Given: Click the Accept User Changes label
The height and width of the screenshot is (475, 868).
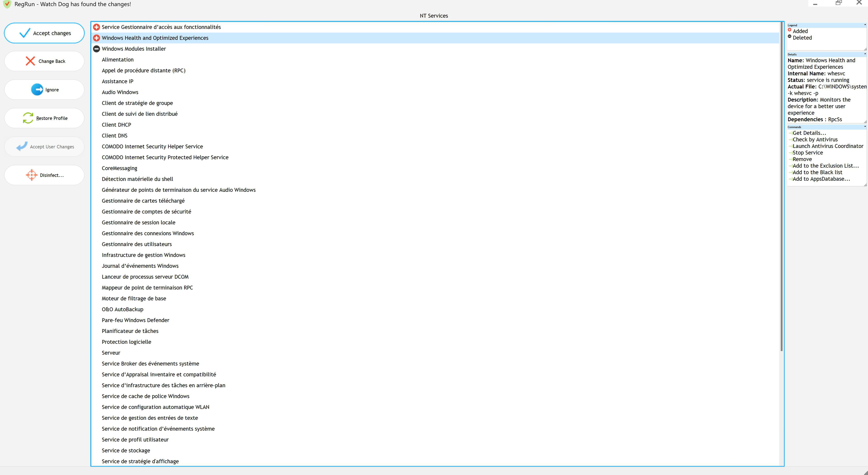Looking at the screenshot, I should click(x=52, y=147).
